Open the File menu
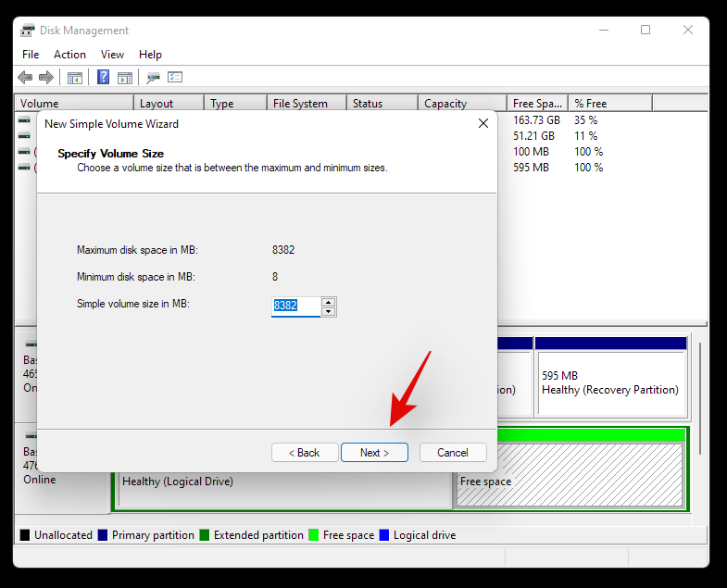The width and height of the screenshot is (727, 588). (x=31, y=55)
